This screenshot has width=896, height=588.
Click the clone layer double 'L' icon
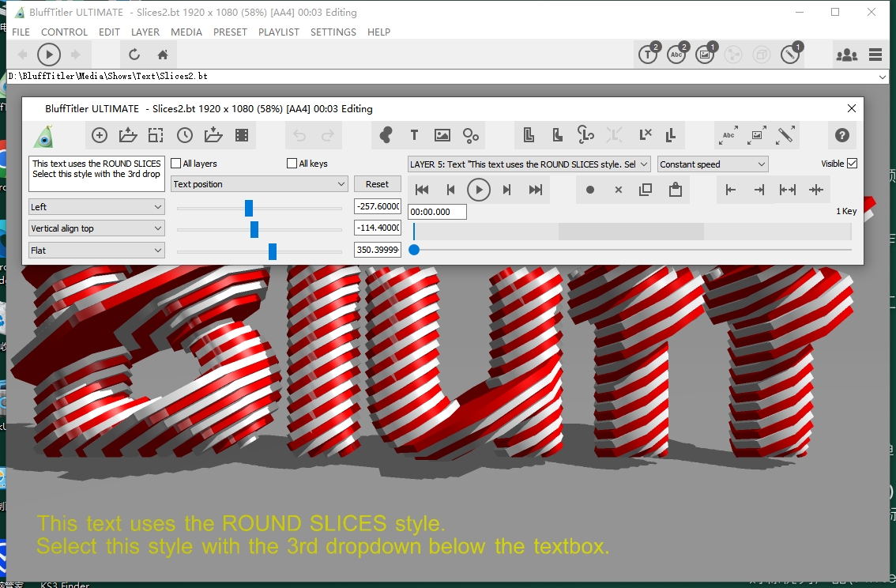point(672,135)
